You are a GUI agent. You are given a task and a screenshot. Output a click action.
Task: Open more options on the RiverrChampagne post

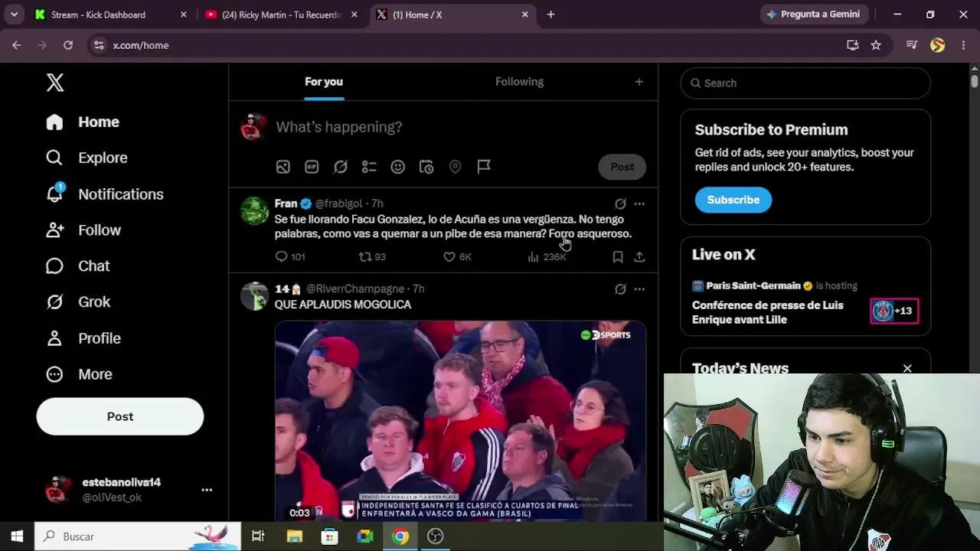(x=639, y=289)
